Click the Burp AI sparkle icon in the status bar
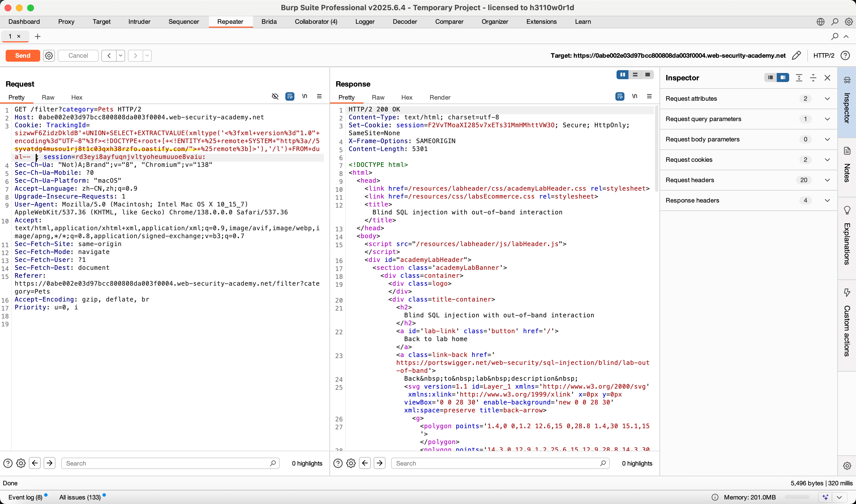The width and height of the screenshot is (856, 504). [x=826, y=497]
